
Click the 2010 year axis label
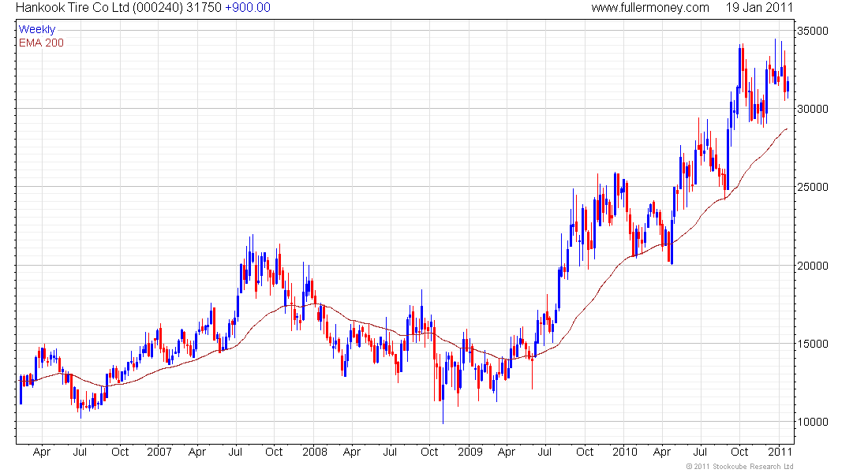click(x=625, y=452)
